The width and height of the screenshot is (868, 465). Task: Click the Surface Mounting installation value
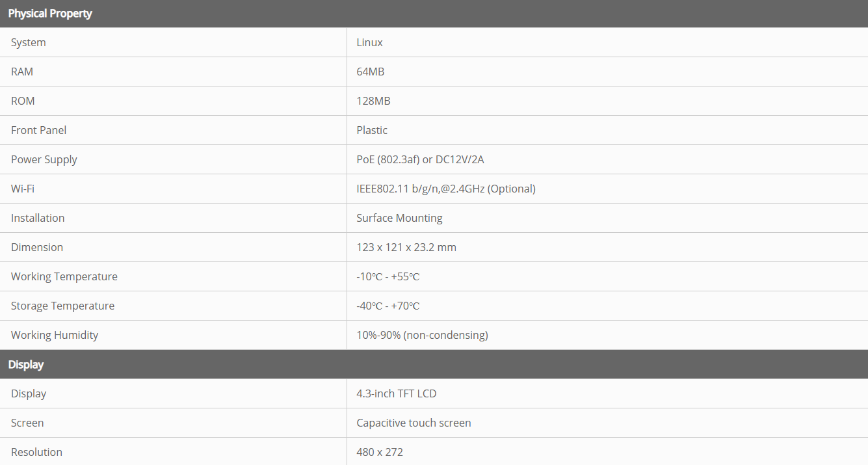(399, 219)
